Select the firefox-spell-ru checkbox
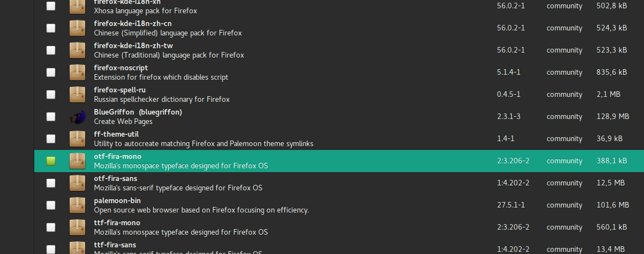Image resolution: width=644 pixels, height=254 pixels. click(x=51, y=95)
